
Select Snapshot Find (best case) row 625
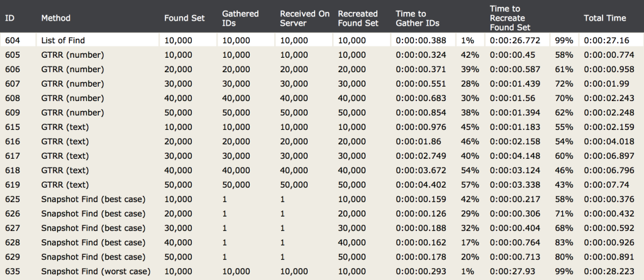(x=322, y=199)
